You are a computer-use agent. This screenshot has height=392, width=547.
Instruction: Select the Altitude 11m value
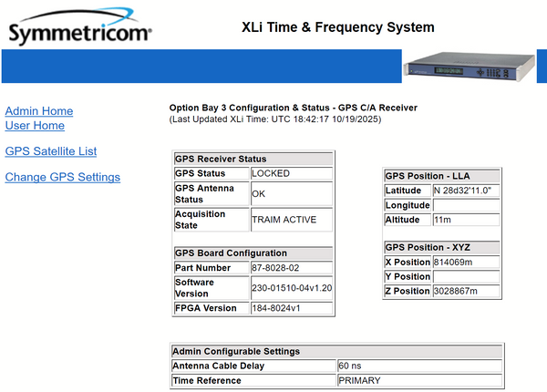(465, 220)
